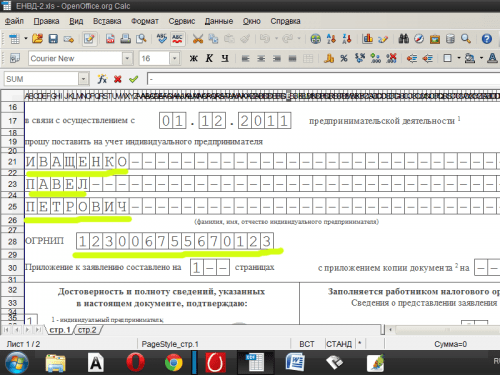This screenshot has height=375, width=500.
Task: Open Function Wizard fx button
Action: click(102, 79)
